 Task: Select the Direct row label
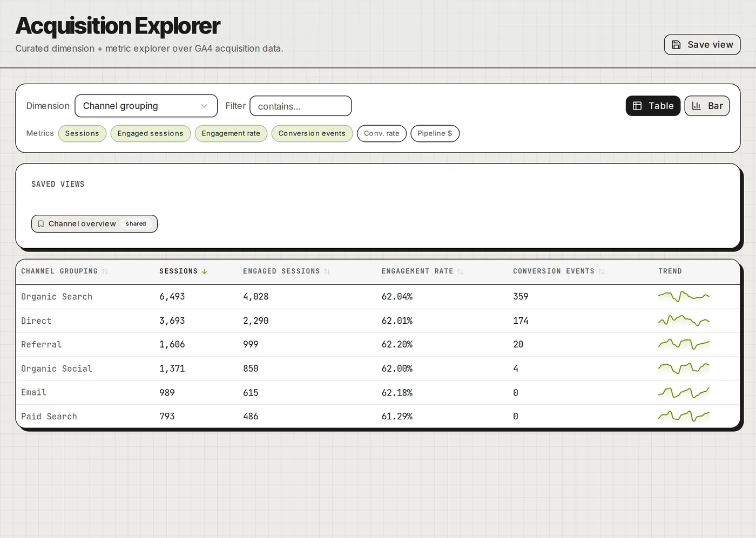36,321
